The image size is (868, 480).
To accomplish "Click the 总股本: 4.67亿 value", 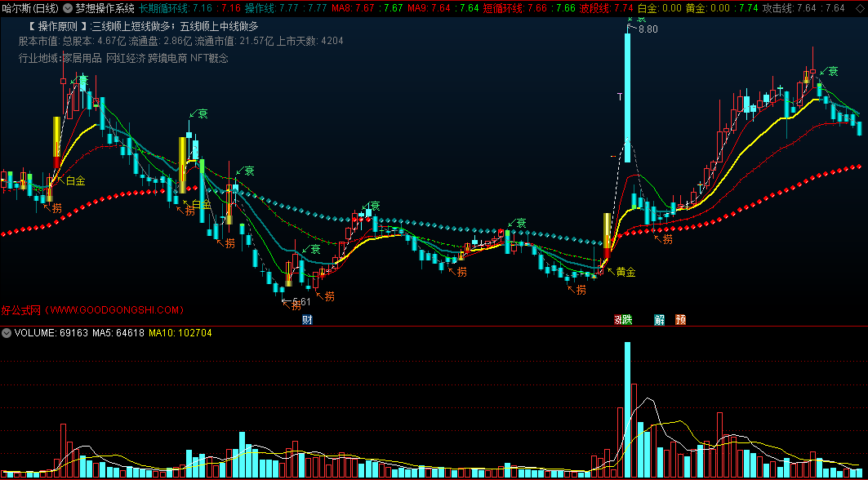I will point(94,41).
